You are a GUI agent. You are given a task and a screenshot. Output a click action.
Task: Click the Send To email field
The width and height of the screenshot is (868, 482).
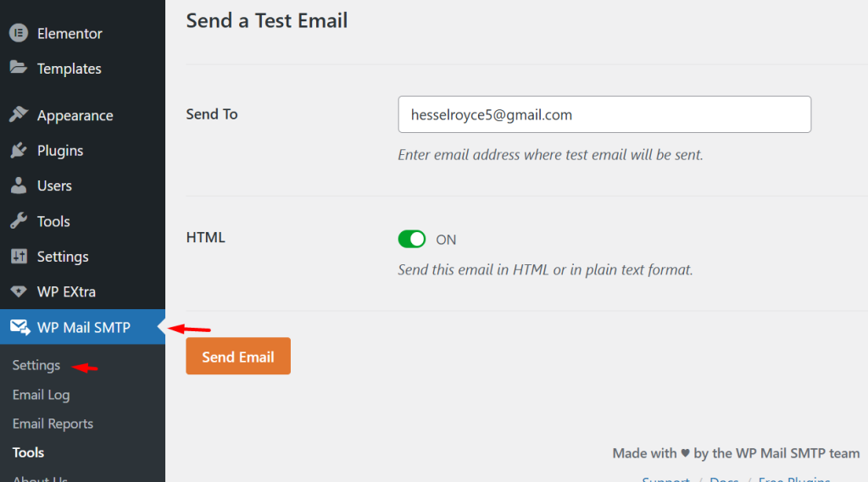pyautogui.click(x=604, y=114)
